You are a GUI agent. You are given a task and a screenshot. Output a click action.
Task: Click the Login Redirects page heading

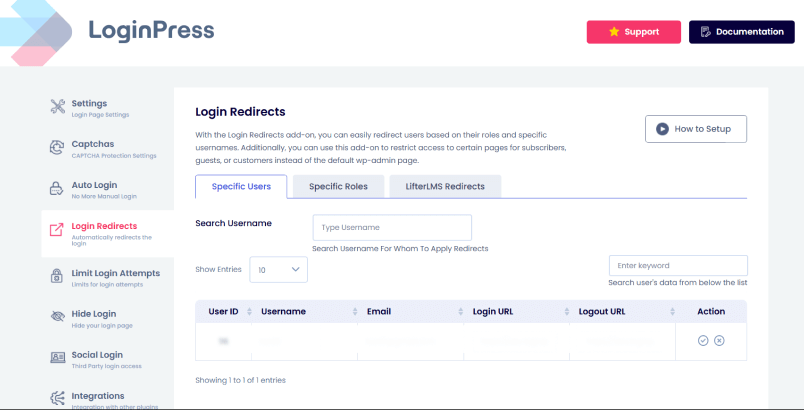pos(240,112)
